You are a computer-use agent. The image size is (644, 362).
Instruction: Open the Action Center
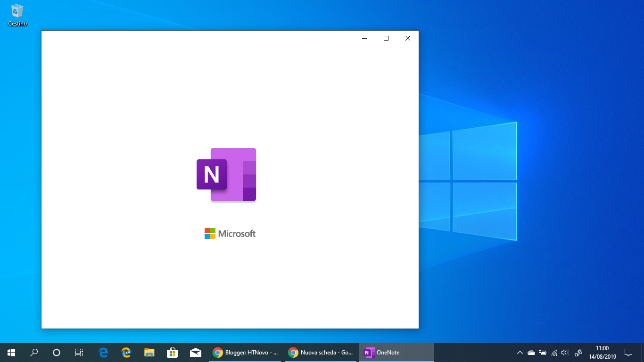tap(629, 352)
